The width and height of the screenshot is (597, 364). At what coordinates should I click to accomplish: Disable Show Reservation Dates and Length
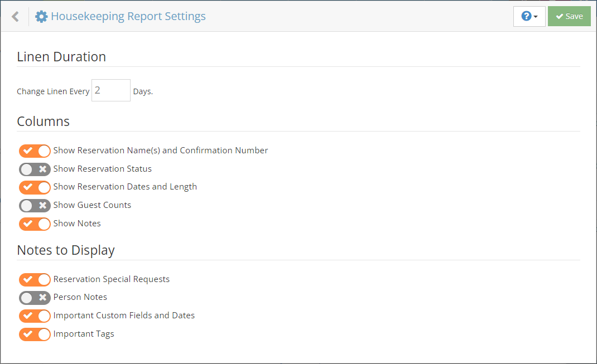[35, 187]
